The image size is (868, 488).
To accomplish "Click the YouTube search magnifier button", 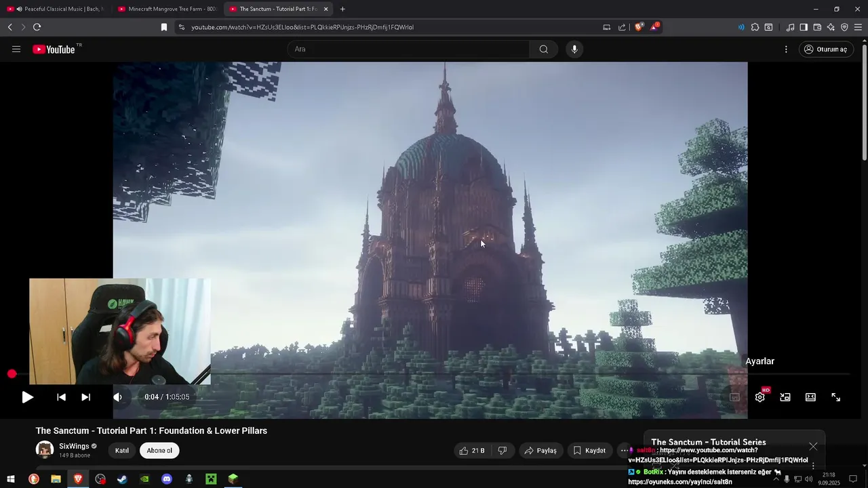I will [x=544, y=49].
